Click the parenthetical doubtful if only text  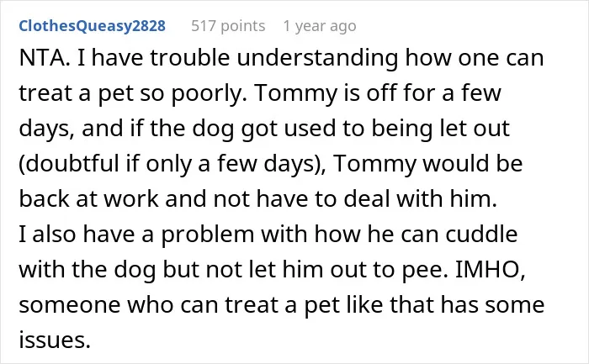[105, 164]
